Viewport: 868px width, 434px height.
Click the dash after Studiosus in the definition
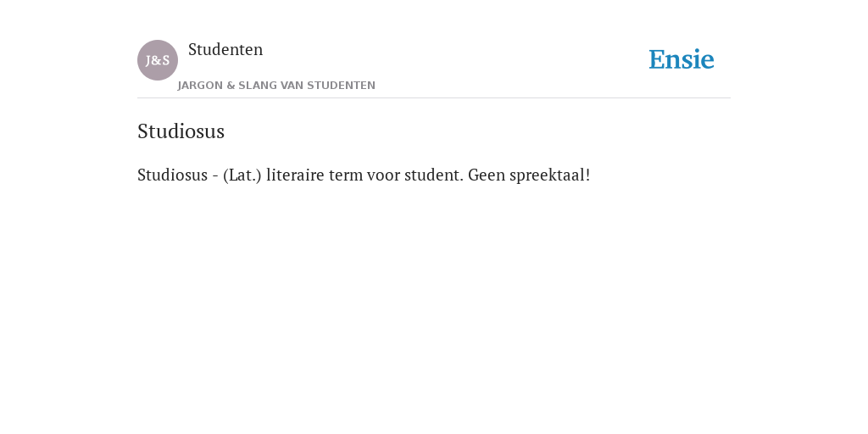click(x=215, y=176)
